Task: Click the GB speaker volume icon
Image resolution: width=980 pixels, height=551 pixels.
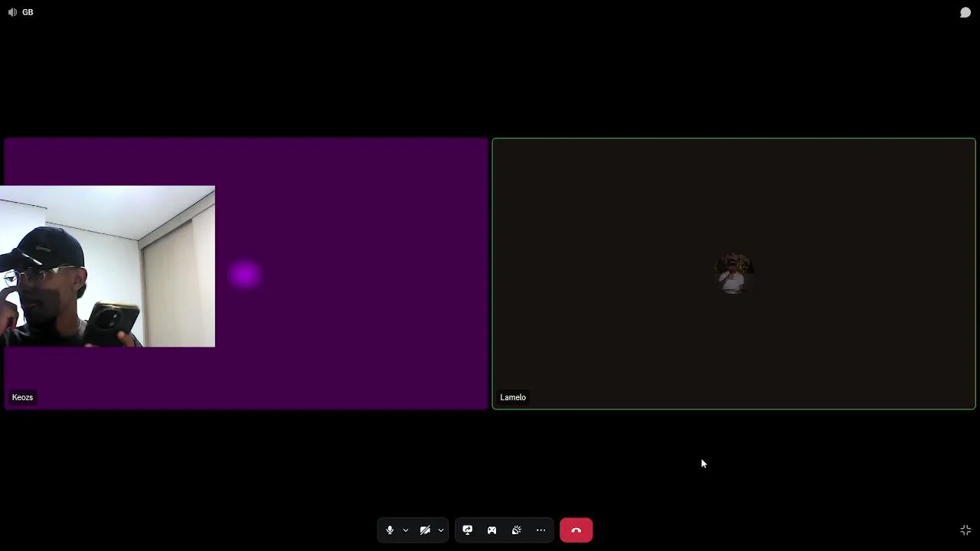Action: [12, 12]
